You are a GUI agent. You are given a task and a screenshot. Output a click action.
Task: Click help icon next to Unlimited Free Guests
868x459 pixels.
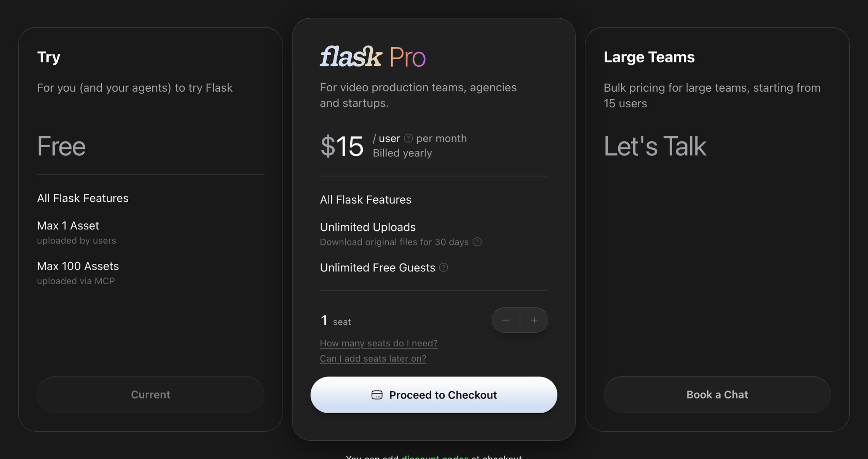tap(444, 268)
